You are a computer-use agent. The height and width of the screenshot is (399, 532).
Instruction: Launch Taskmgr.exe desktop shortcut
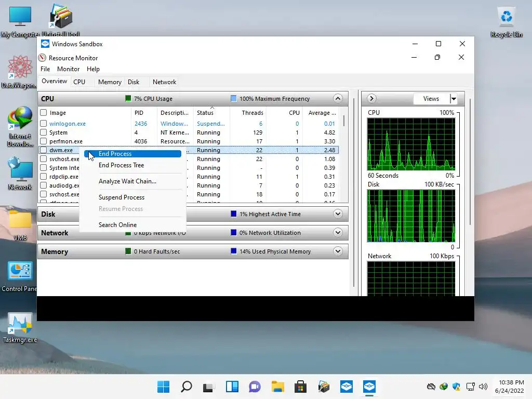coord(20,328)
